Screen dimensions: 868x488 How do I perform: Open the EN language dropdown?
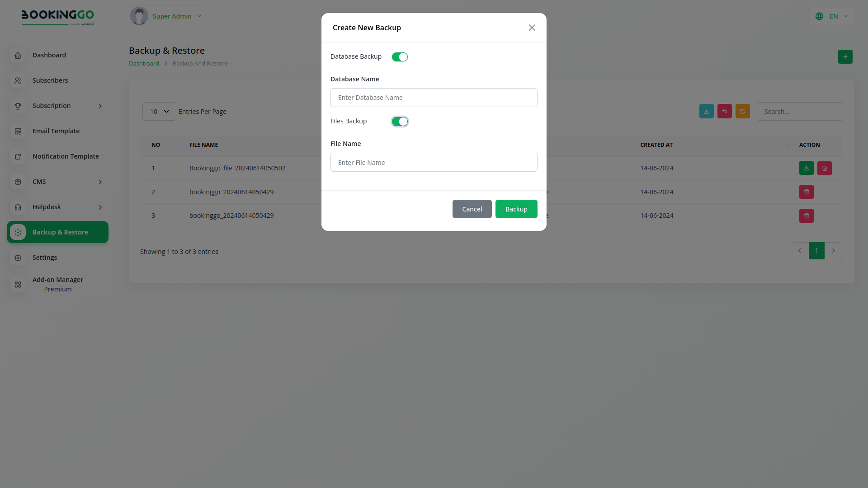(832, 16)
